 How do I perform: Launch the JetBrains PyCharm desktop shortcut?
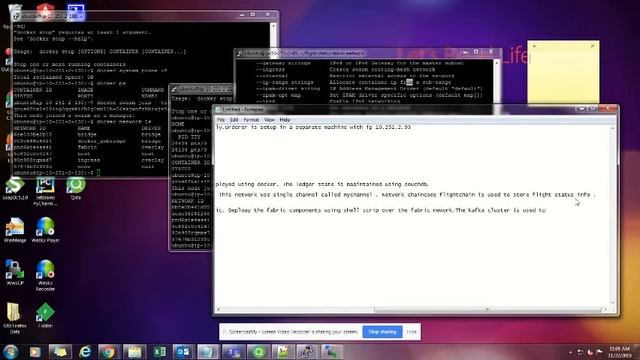[x=45, y=191]
